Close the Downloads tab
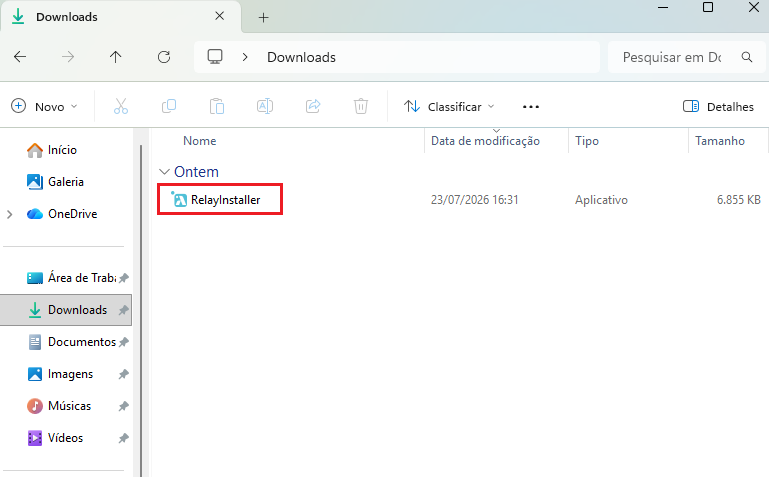 tap(220, 16)
